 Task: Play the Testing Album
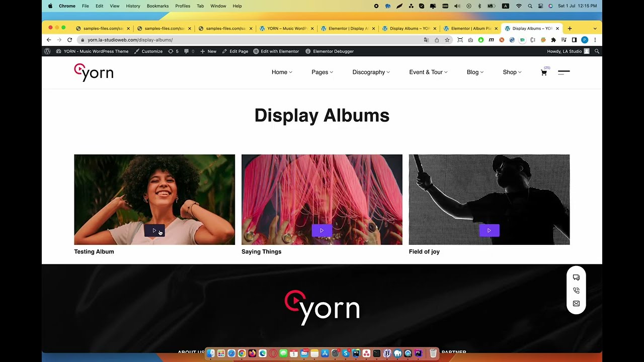click(x=154, y=231)
